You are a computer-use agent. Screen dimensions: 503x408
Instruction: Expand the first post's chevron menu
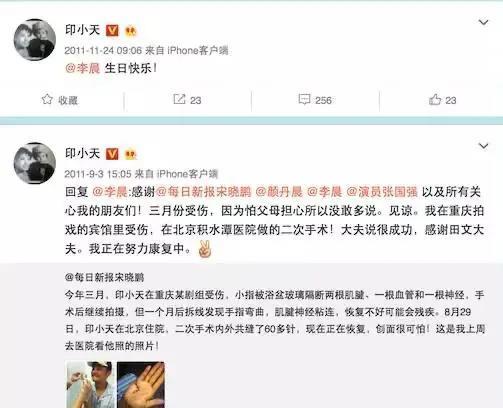[483, 22]
